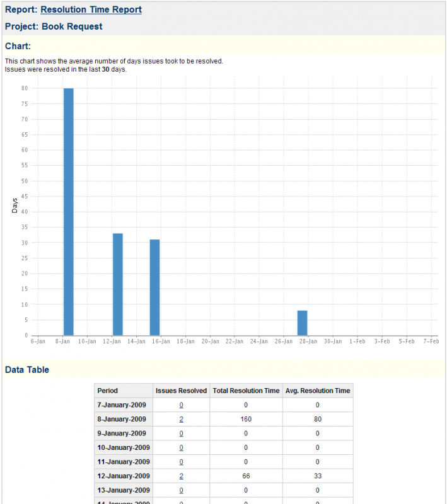Open the Resolution Time Report link
The height and width of the screenshot is (504, 447).
(x=91, y=9)
